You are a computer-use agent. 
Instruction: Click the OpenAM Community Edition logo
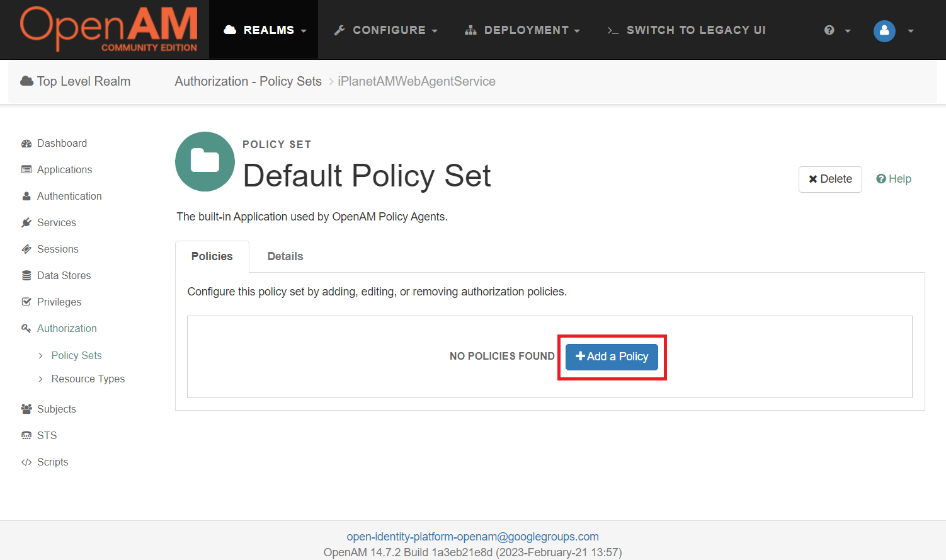tap(108, 29)
